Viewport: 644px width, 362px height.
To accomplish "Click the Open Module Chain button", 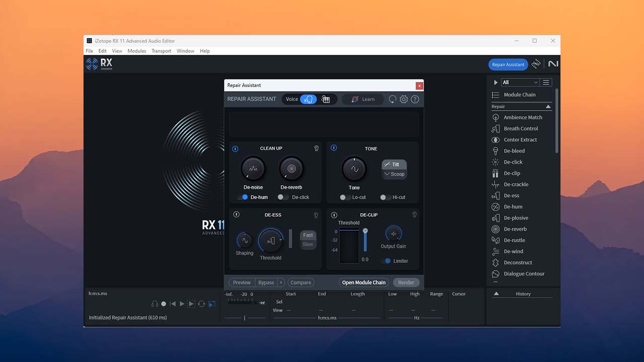I will 363,282.
